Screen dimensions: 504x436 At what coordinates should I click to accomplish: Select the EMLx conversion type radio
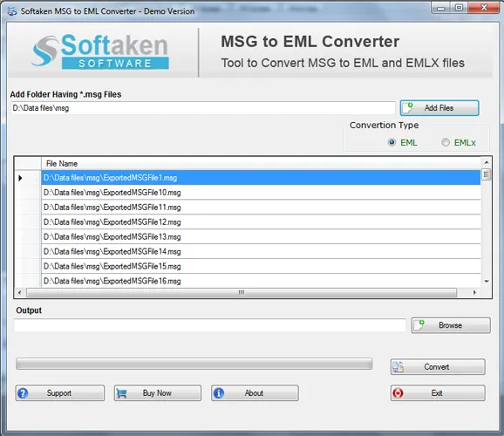click(446, 142)
